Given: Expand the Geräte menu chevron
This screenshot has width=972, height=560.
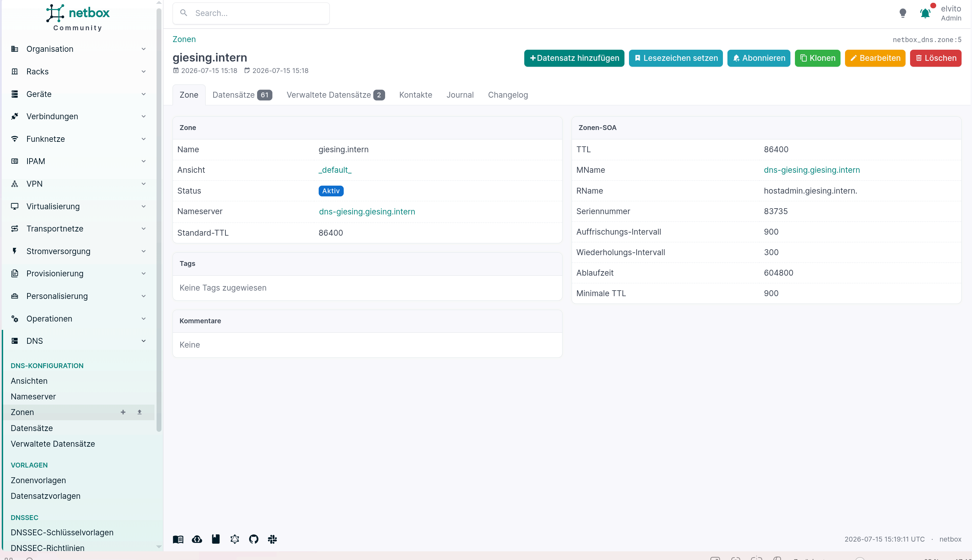Looking at the screenshot, I should click(144, 94).
